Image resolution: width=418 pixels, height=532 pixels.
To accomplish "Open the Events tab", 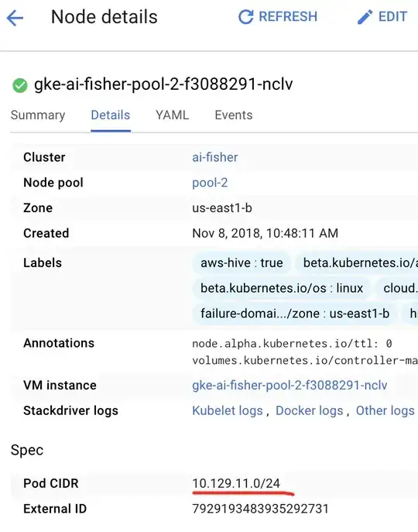I will (x=234, y=115).
